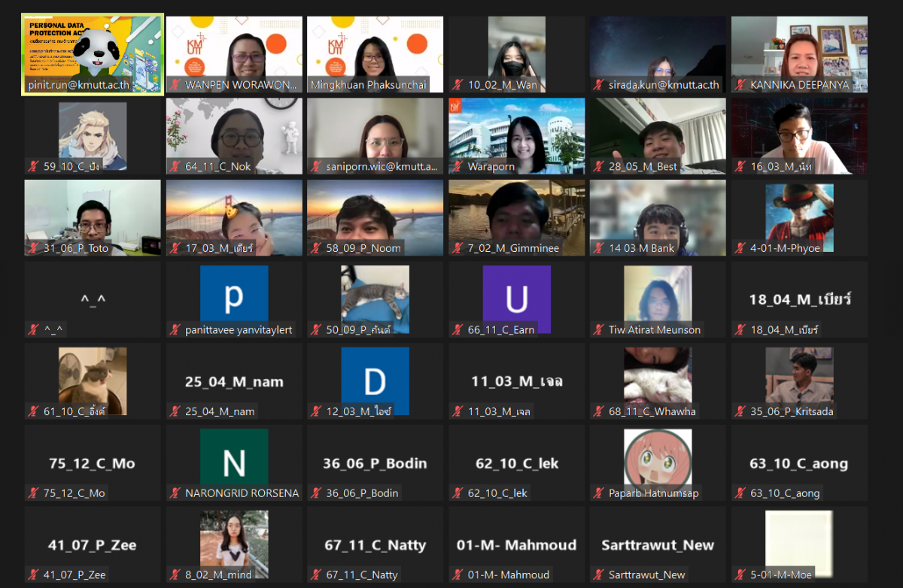903x588 pixels.
Task: Click Paparb Hatnumsap's pink-haired anime avatar
Action: point(658,462)
